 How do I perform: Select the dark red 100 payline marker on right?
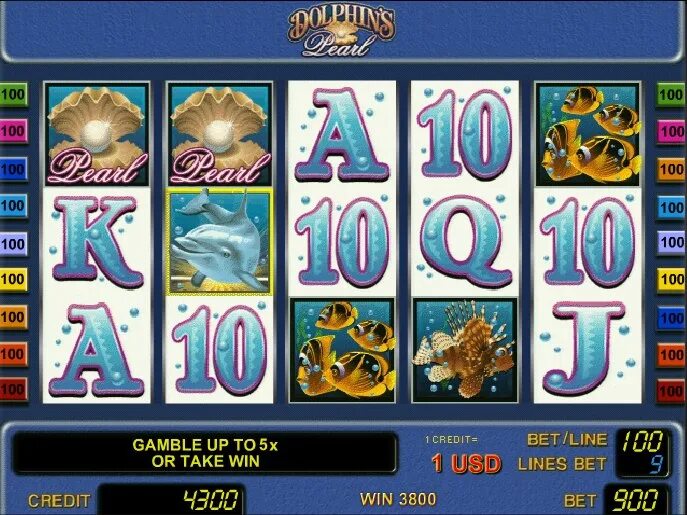click(671, 391)
